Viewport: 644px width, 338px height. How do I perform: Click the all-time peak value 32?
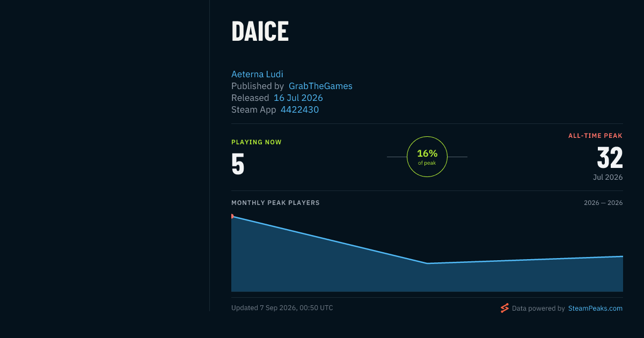pos(610,158)
